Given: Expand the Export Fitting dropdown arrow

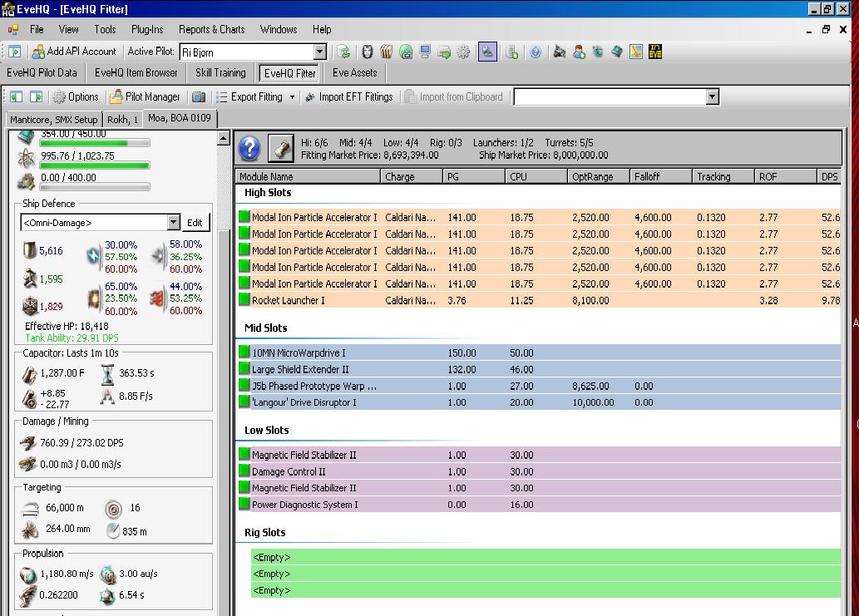Looking at the screenshot, I should (292, 97).
